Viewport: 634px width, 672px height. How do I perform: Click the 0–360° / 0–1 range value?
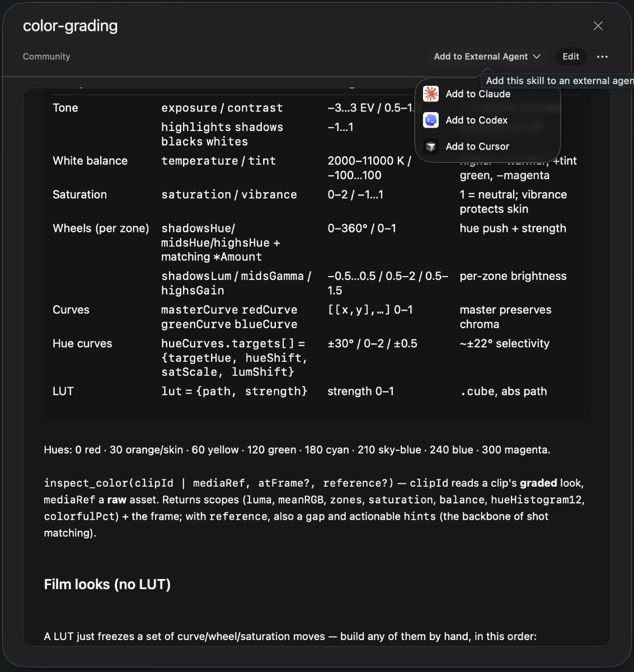click(x=361, y=228)
